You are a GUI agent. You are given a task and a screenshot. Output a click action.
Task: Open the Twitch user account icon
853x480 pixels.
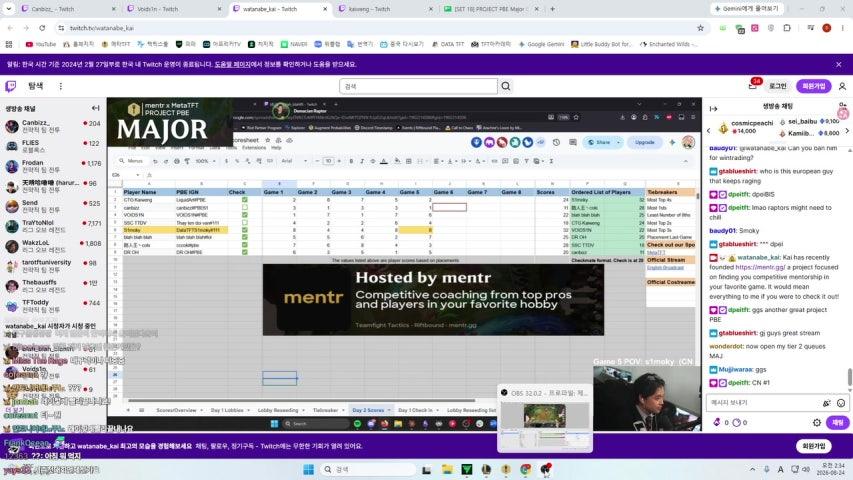tap(842, 86)
